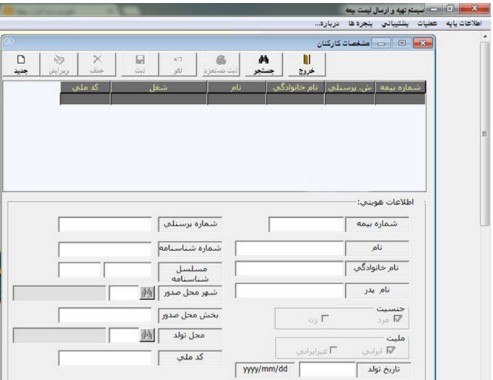Click the نام input field
493x380 pixels.
289,248
